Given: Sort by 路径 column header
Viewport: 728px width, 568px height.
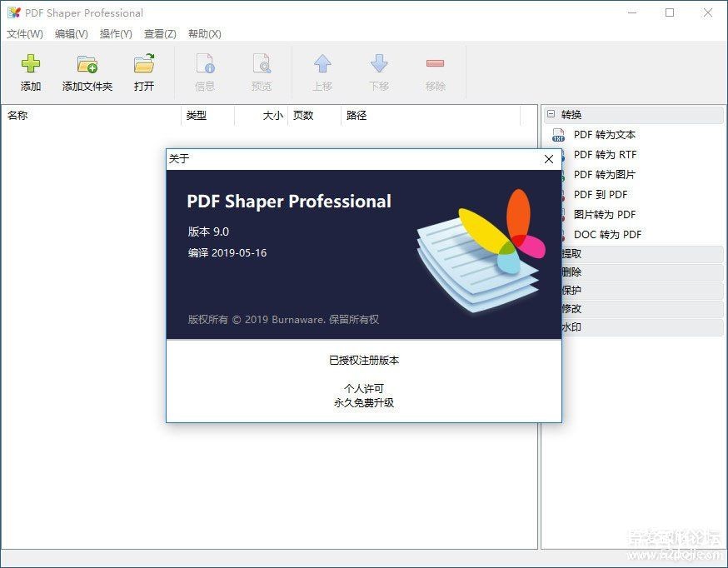Looking at the screenshot, I should point(431,116).
